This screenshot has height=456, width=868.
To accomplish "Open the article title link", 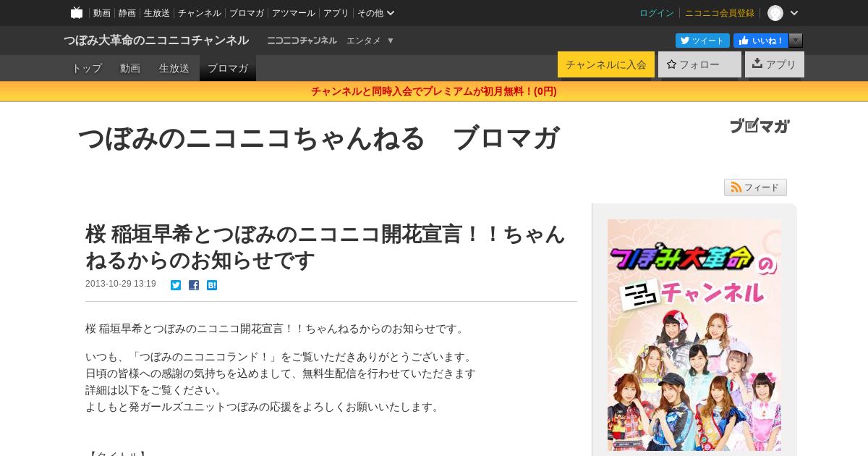I will click(325, 247).
